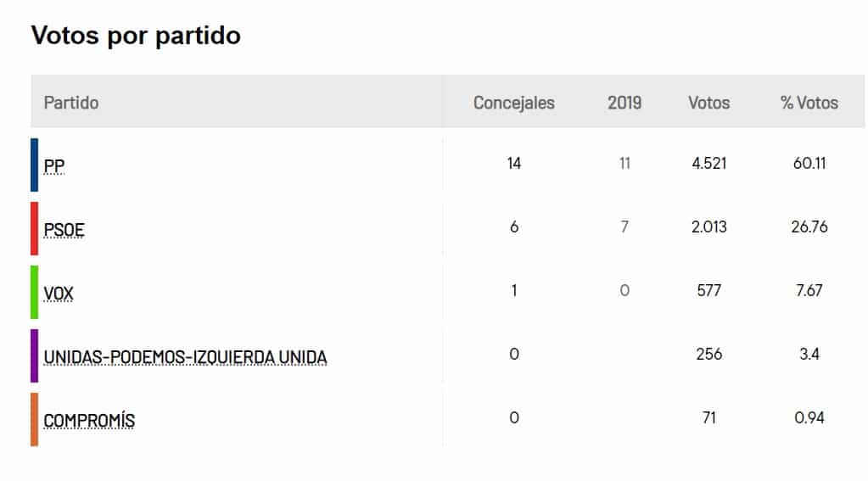This screenshot has width=868, height=481.
Task: Click the red PSOE color bar
Action: pyautogui.click(x=35, y=228)
